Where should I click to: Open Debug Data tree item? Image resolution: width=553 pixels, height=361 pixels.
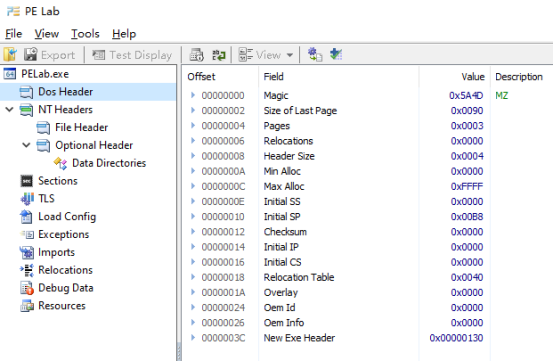[66, 288]
